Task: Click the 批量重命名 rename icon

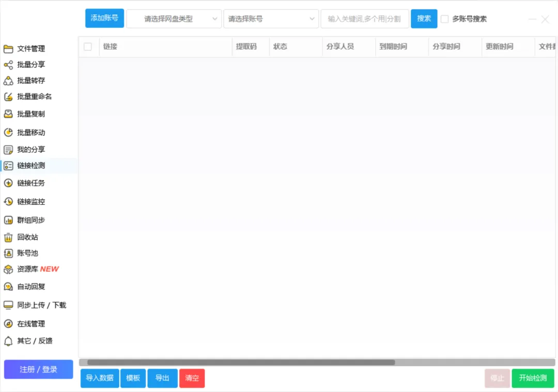Action: (x=8, y=97)
